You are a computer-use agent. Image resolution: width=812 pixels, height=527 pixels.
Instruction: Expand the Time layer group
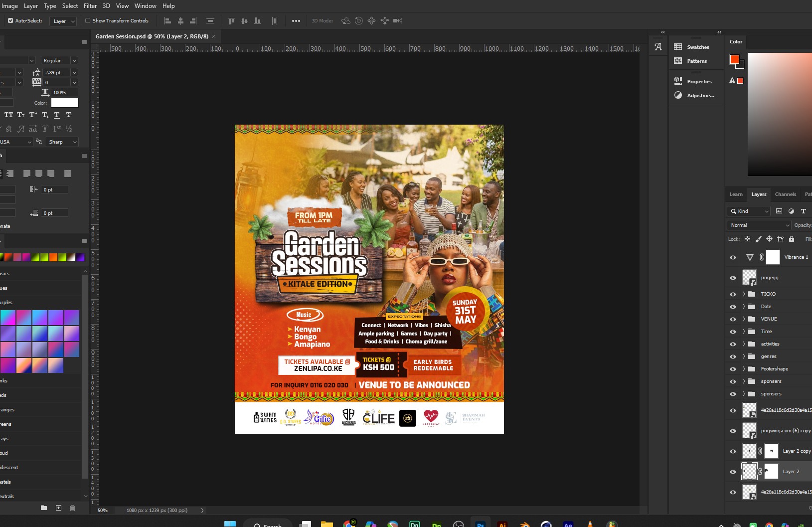744,332
